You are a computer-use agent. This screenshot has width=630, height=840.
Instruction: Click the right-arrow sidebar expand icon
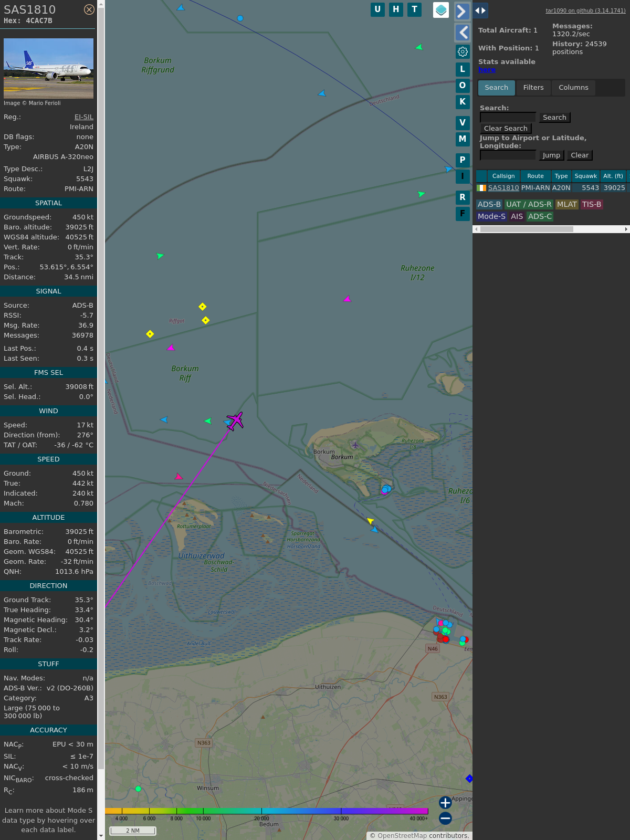pyautogui.click(x=462, y=11)
